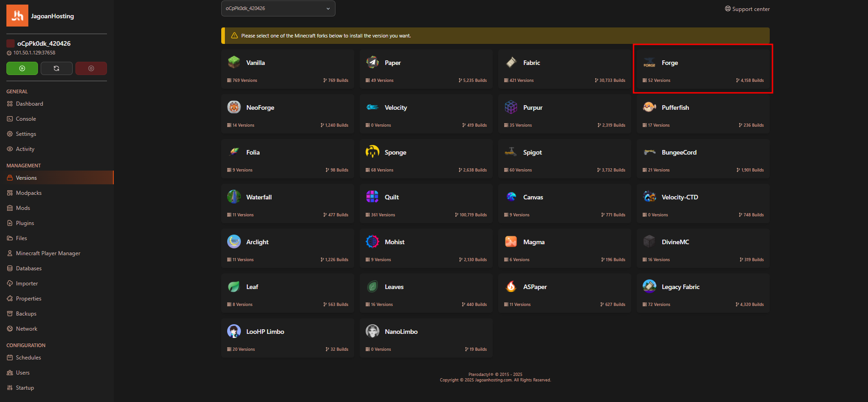
Task: Choose the Mohist fork card
Action: [426, 248]
